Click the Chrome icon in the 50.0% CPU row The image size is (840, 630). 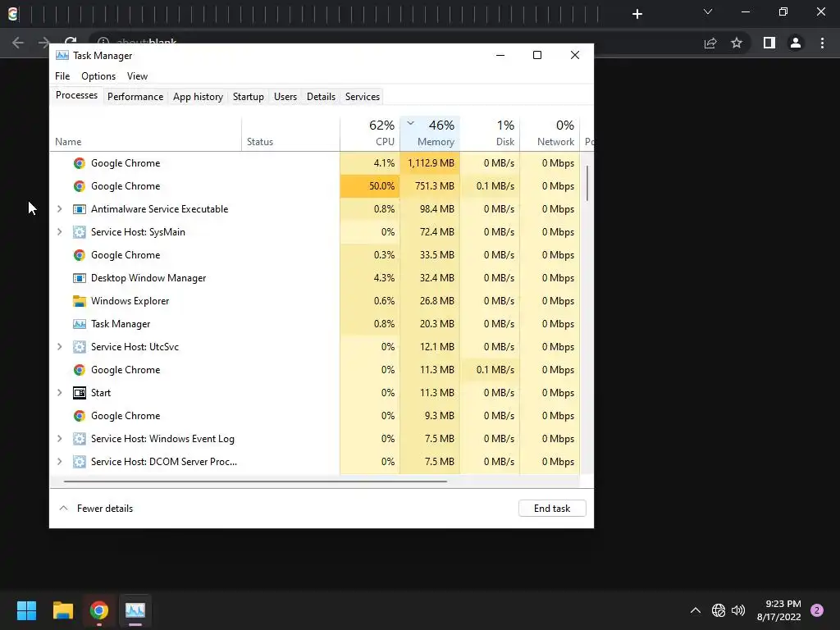click(80, 186)
